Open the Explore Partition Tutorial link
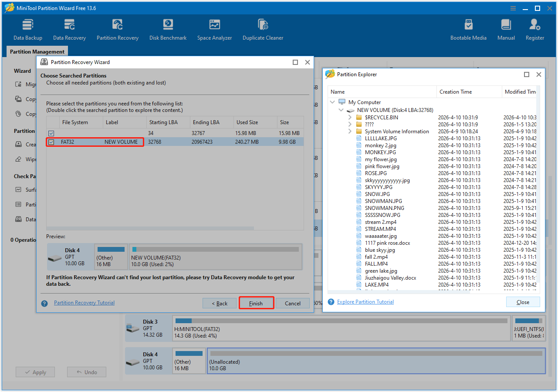558x392 pixels. click(x=365, y=301)
